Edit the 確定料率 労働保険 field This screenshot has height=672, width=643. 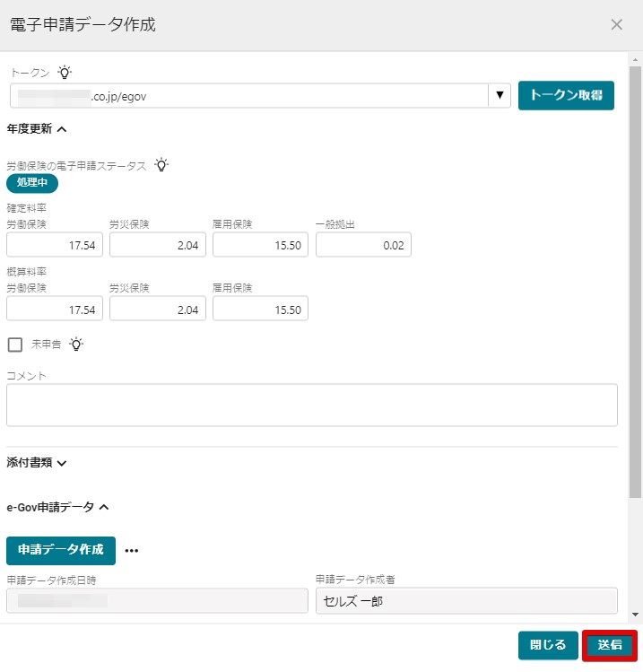click(55, 245)
